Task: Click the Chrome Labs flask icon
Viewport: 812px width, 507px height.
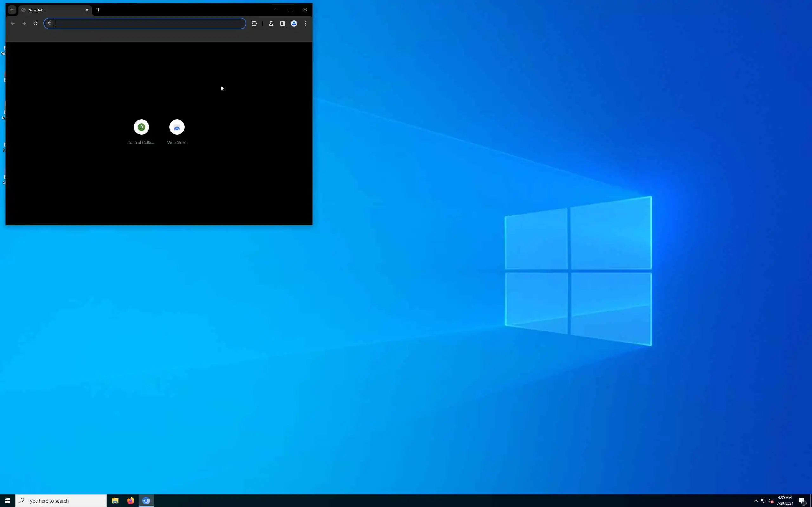Action: click(x=271, y=23)
